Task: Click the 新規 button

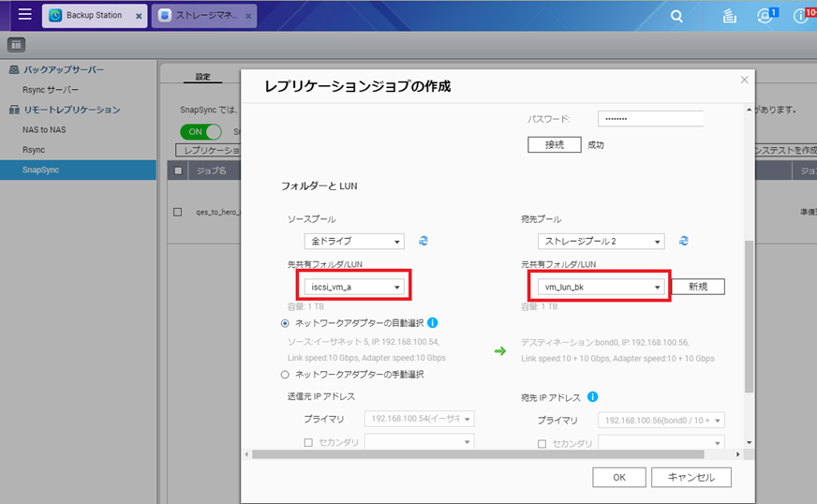Action: tap(697, 287)
